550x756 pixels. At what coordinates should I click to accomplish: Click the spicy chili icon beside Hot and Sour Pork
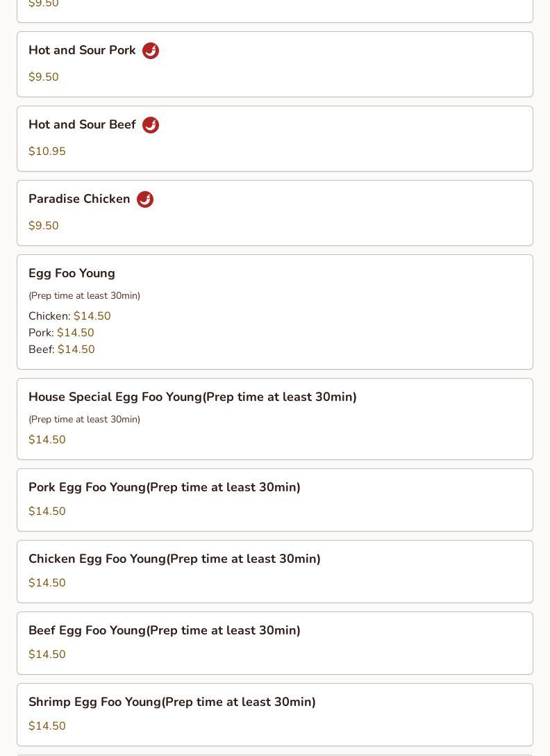coord(151,51)
